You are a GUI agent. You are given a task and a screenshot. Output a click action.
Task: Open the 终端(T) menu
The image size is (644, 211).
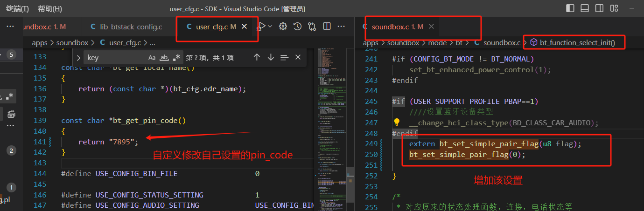tap(17, 9)
